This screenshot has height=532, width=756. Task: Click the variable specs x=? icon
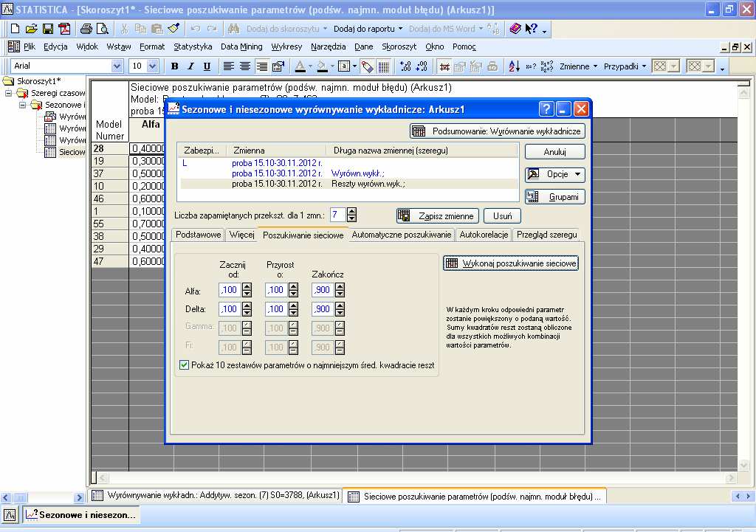tap(530, 66)
